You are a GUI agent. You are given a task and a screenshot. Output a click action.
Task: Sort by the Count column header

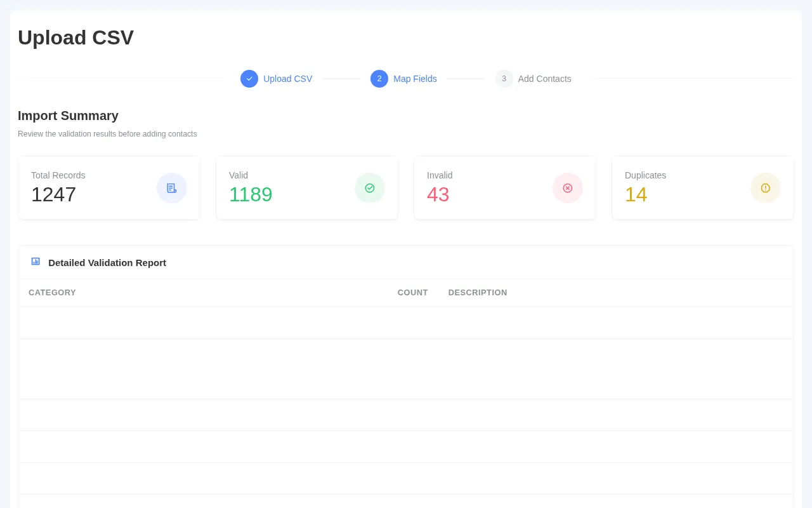(412, 293)
